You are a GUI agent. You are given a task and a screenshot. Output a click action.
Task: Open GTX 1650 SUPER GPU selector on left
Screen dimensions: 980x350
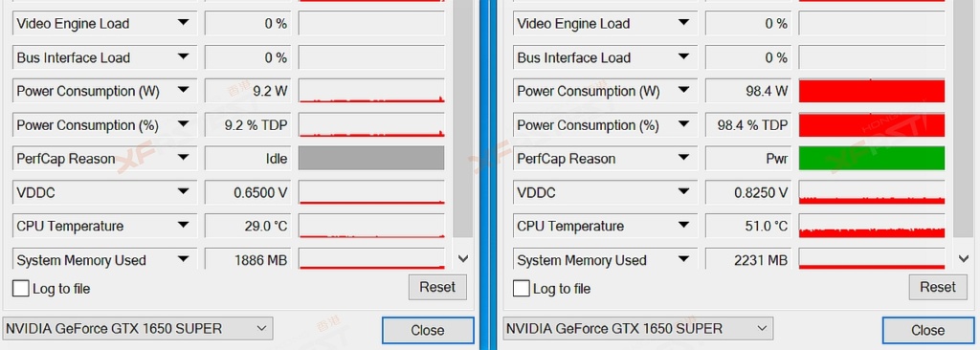[138, 329]
